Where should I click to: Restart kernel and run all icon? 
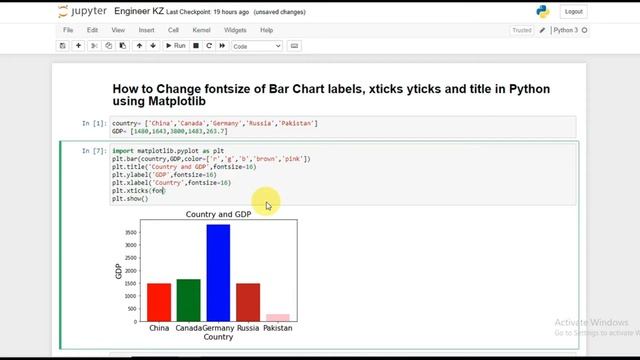coord(222,46)
